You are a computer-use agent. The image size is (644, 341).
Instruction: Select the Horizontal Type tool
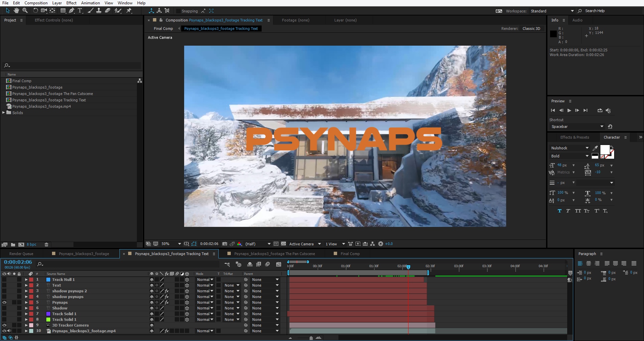pyautogui.click(x=80, y=11)
